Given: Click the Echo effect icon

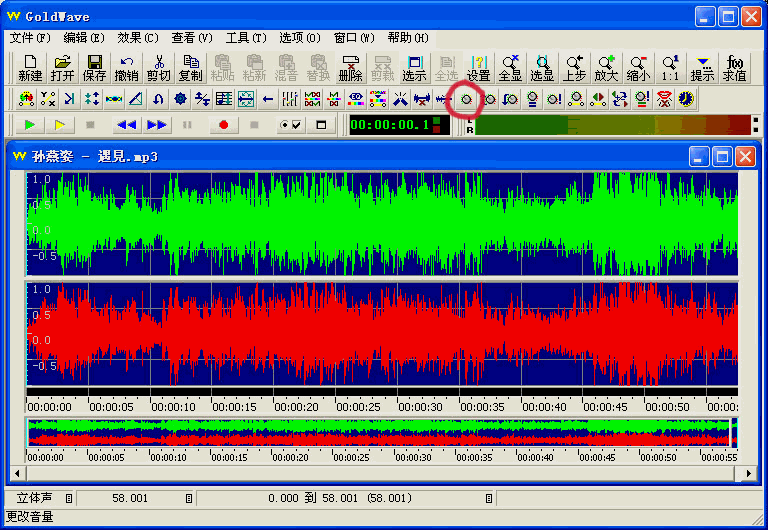Looking at the screenshot, I should point(70,99).
